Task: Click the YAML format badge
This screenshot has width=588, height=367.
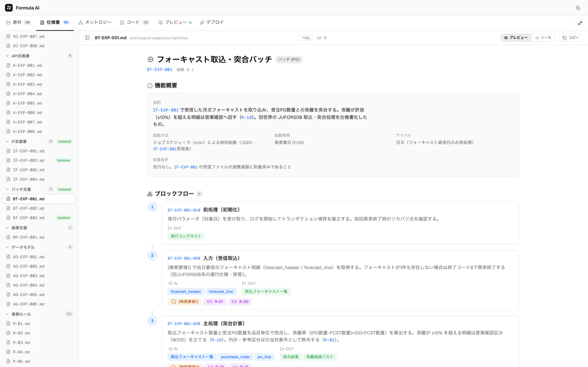Action: [306, 38]
